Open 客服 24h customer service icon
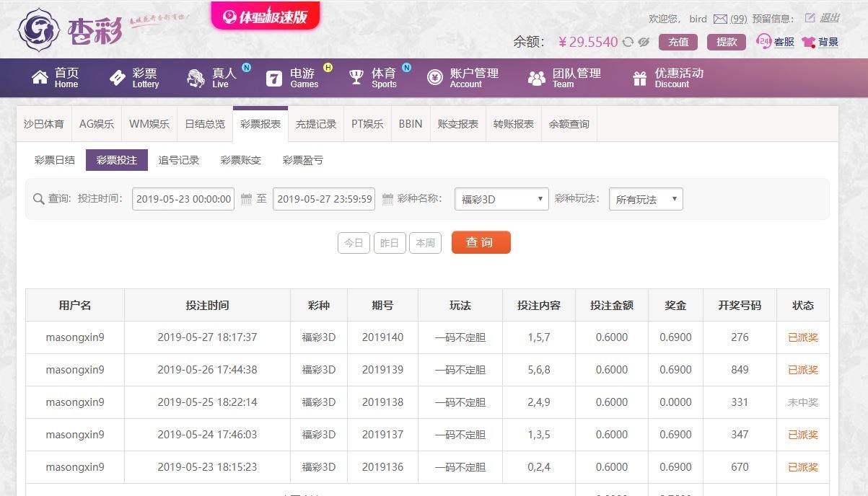This screenshot has height=496, width=868. pos(764,42)
